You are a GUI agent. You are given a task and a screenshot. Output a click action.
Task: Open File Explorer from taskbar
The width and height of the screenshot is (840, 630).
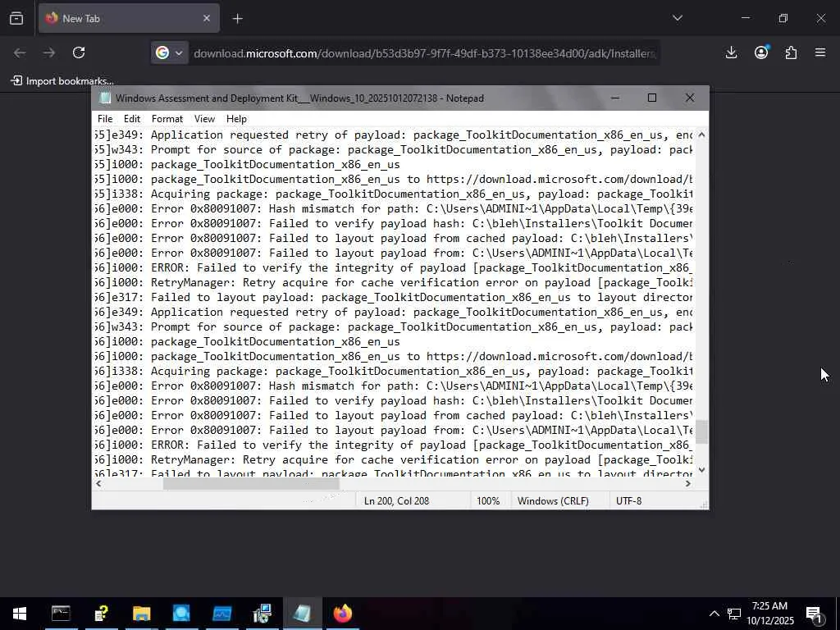[141, 614]
